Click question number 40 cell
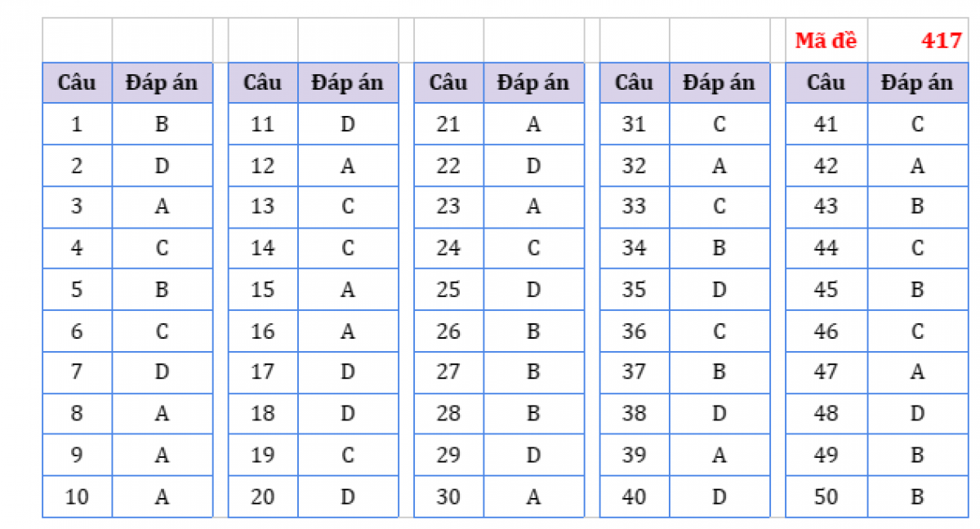Viewport: 980px width, 529px height. (635, 496)
